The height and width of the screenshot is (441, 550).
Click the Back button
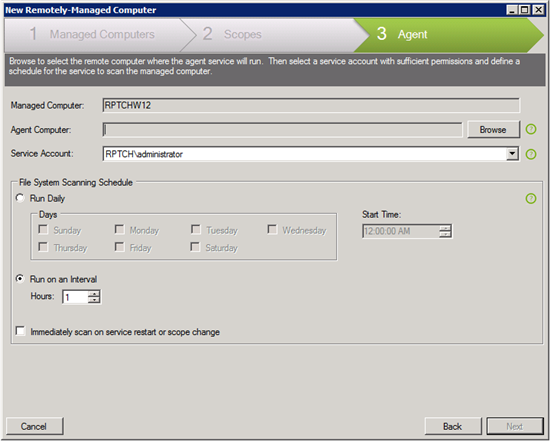coord(452,426)
